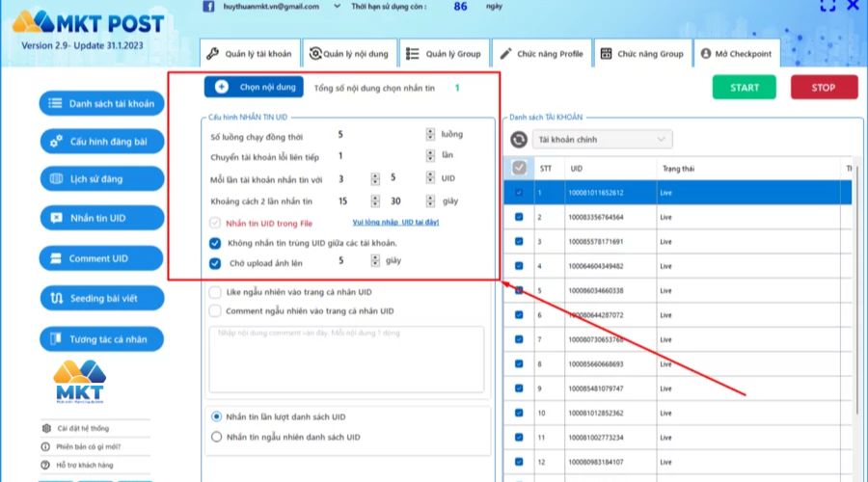Click the red STOP button
This screenshot has width=868, height=482.
point(824,88)
